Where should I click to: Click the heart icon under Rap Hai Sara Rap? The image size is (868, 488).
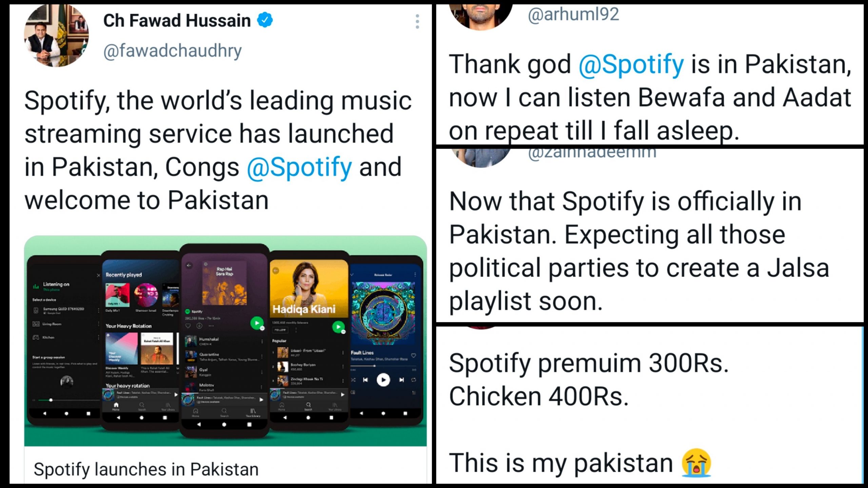click(x=188, y=326)
